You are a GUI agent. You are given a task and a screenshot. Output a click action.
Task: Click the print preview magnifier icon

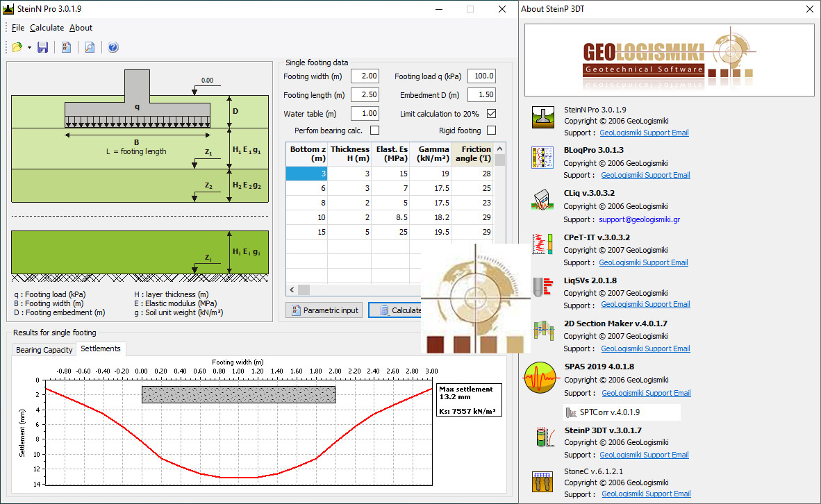coord(90,47)
